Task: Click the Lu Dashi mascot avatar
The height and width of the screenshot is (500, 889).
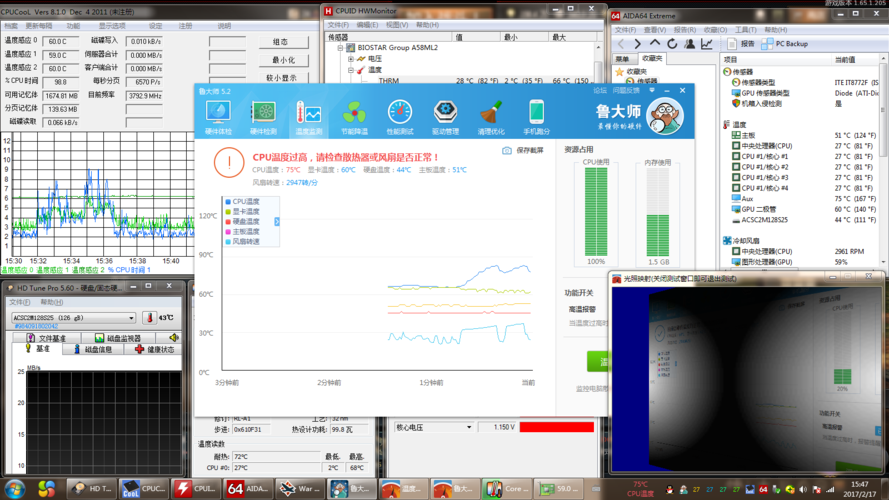Action: pos(664,116)
